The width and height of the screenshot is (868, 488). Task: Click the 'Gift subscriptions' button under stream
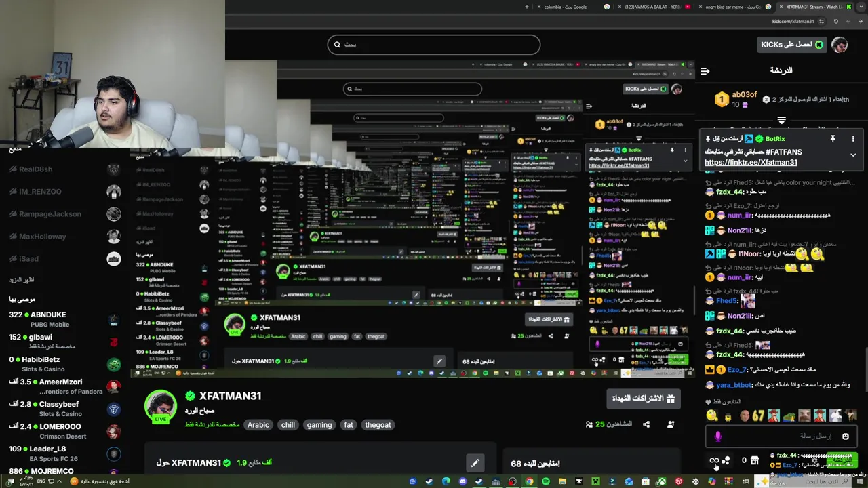pos(644,399)
